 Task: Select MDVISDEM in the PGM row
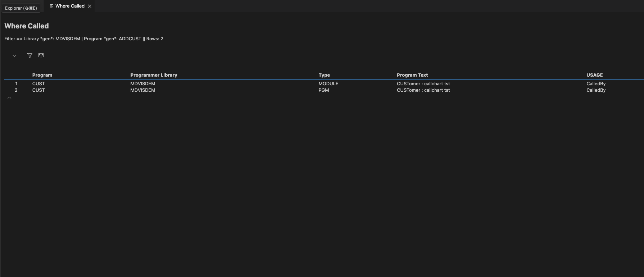click(x=143, y=90)
